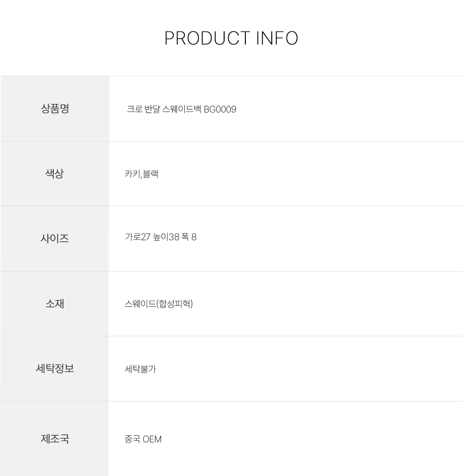Select the 세탁정보 row label
The width and height of the screenshot is (463, 476).
(55, 369)
